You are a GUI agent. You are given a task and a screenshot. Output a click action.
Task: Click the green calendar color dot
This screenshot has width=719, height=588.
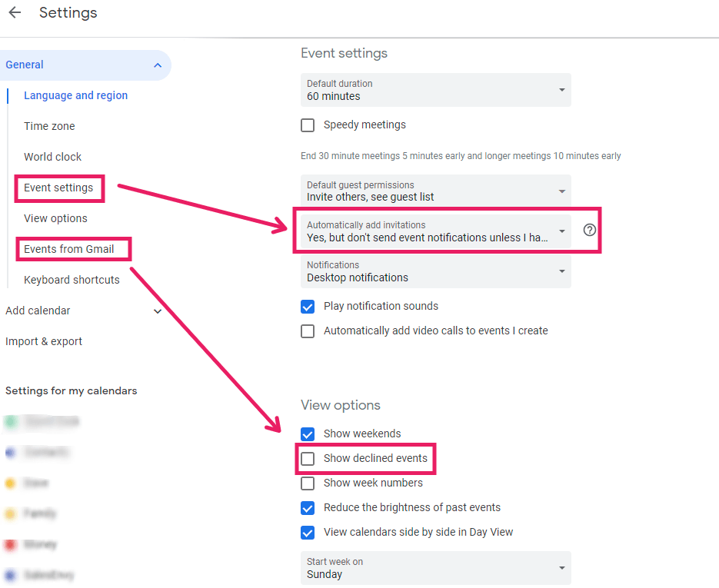tap(11, 421)
